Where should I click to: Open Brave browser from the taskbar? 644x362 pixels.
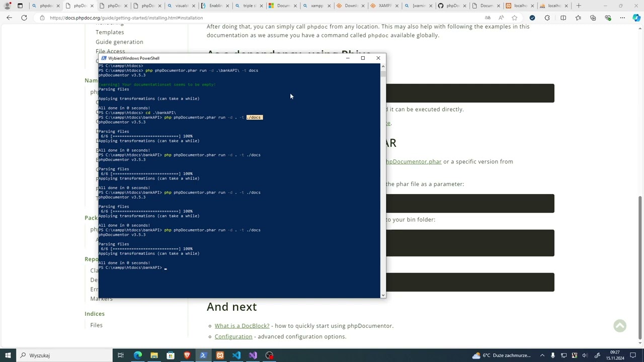pos(187,355)
